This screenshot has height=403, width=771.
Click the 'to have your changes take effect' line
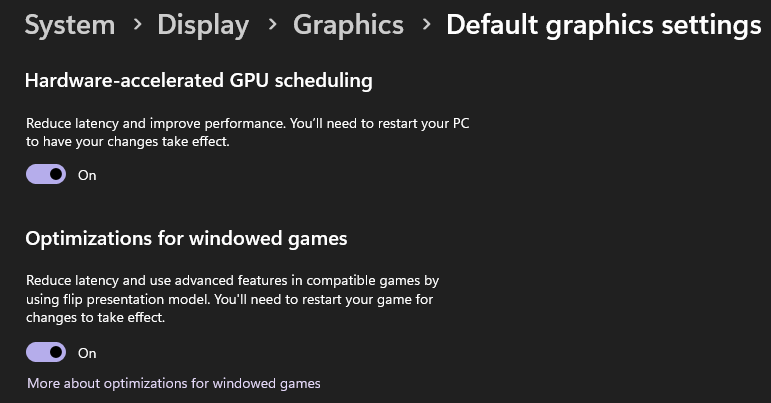(128, 142)
